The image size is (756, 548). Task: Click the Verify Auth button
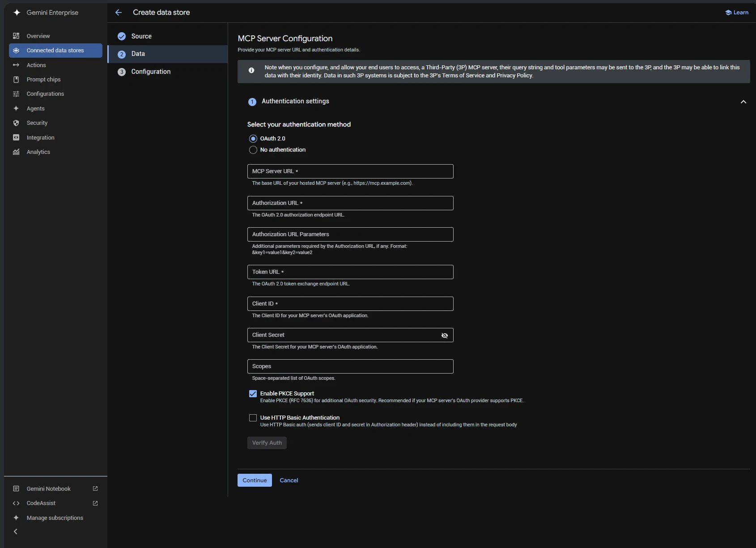(267, 443)
